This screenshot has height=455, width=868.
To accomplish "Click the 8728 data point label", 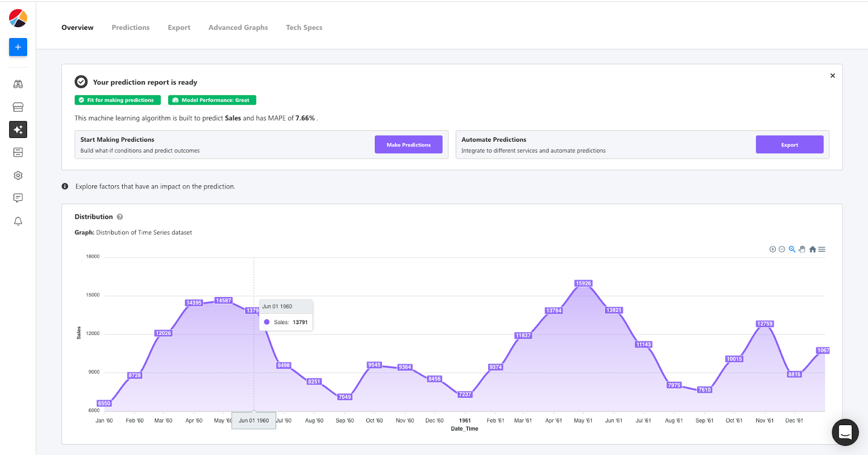I will (x=135, y=375).
